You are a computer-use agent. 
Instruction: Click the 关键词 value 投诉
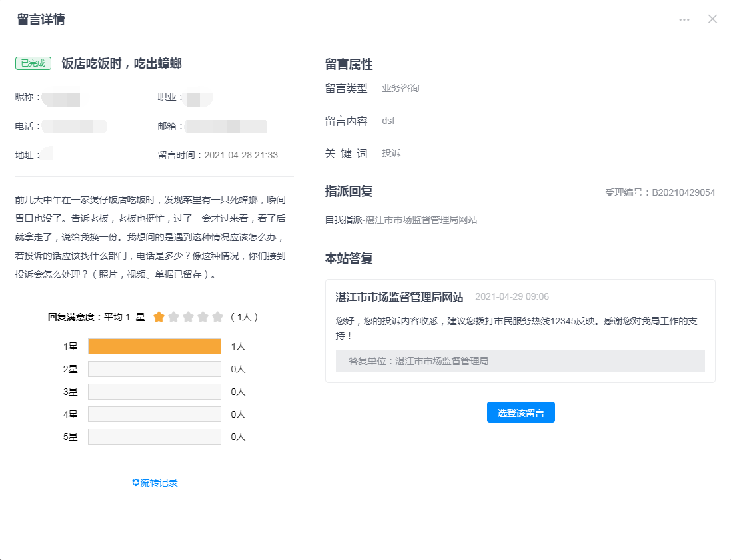pyautogui.click(x=391, y=153)
